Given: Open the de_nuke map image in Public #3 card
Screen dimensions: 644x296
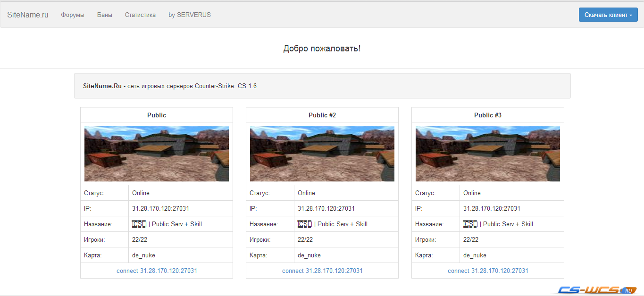Looking at the screenshot, I should (488, 154).
